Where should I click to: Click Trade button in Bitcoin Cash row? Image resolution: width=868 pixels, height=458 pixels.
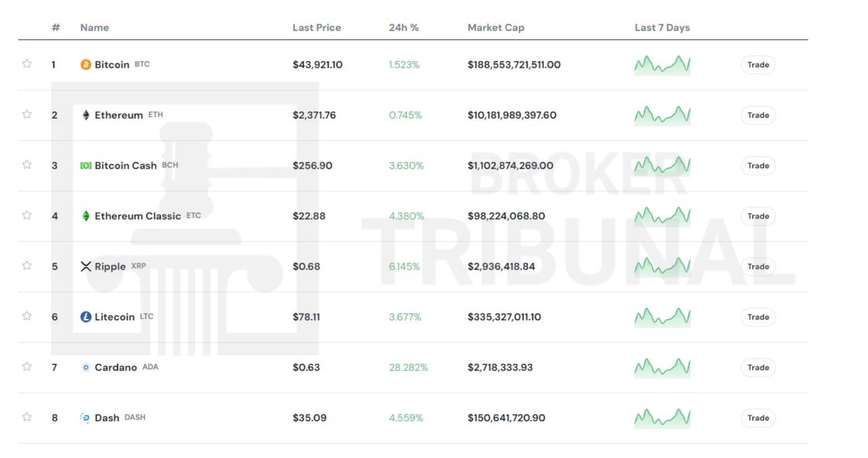758,165
